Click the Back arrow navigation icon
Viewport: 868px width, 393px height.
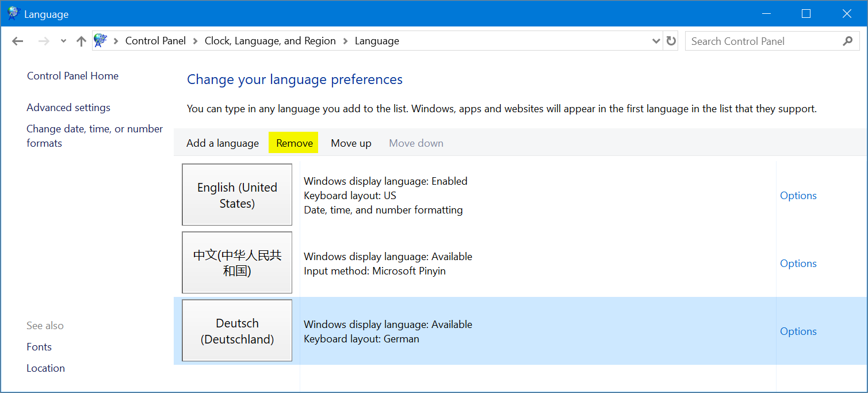pyautogui.click(x=17, y=41)
